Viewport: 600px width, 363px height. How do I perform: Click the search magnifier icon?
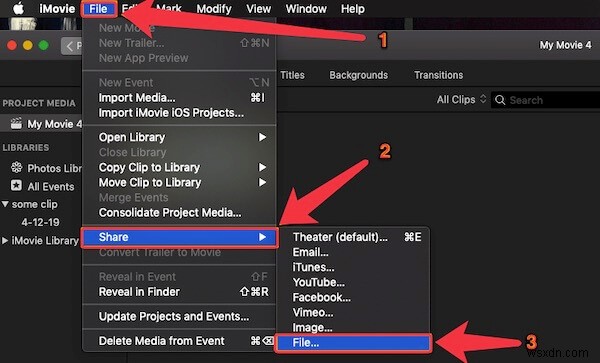(x=500, y=100)
